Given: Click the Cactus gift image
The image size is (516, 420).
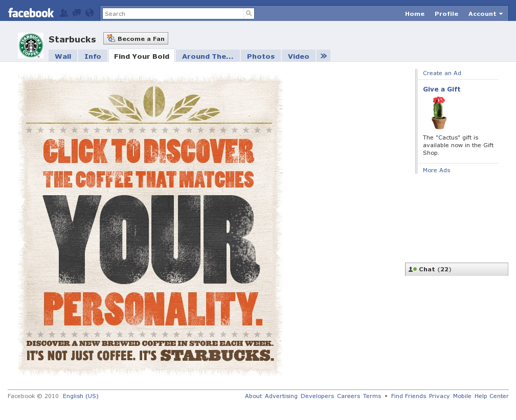Looking at the screenshot, I should click(439, 113).
